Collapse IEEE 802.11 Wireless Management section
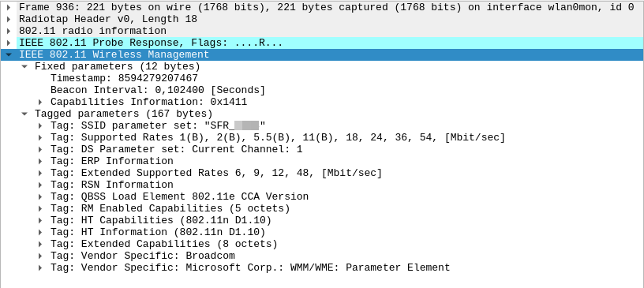 (9, 54)
